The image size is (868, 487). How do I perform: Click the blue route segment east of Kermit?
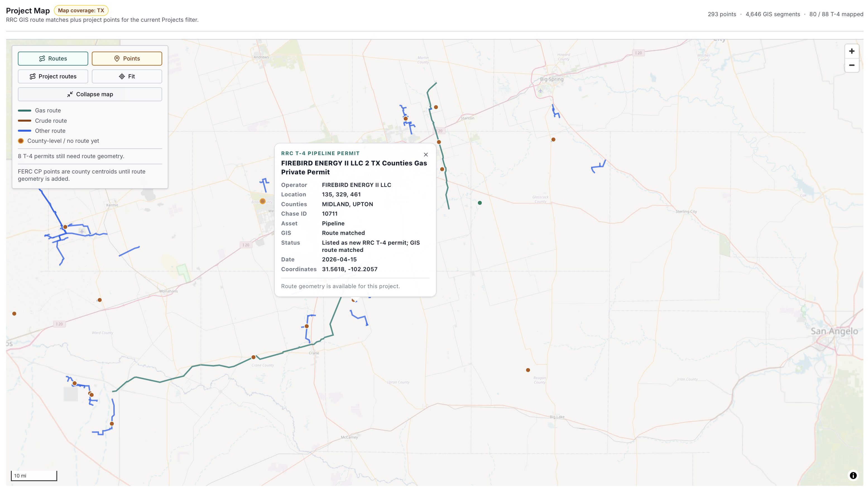(129, 251)
